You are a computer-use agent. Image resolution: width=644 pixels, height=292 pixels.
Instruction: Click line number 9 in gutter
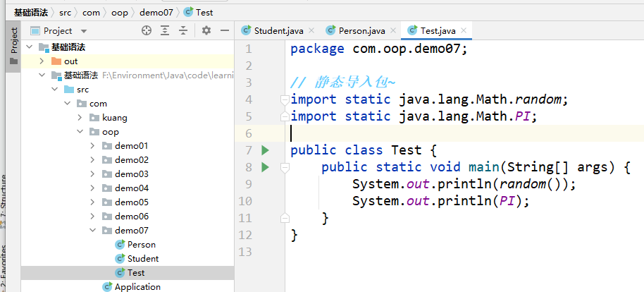coord(247,184)
